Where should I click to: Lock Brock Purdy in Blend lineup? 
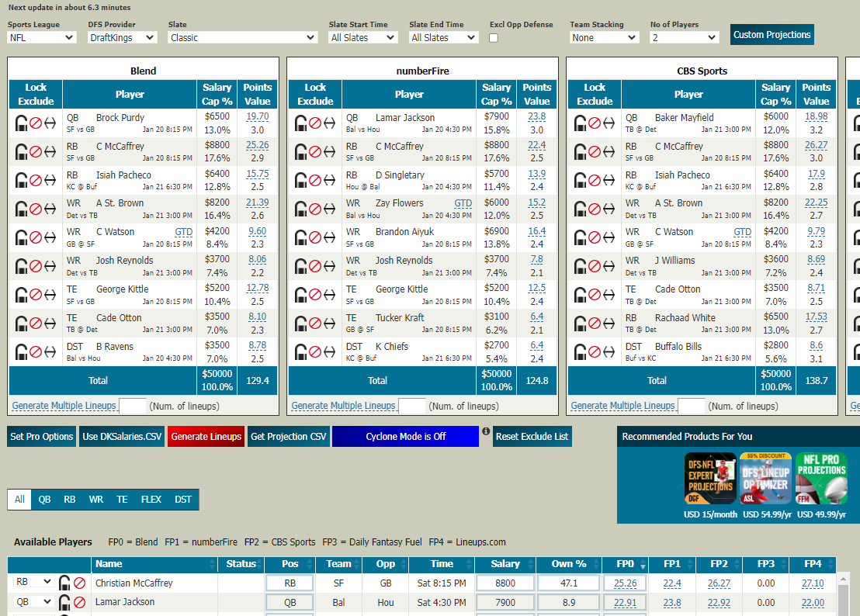22,123
